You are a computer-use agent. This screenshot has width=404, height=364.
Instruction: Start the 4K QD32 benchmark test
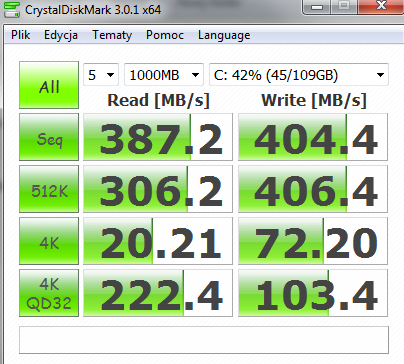click(49, 293)
